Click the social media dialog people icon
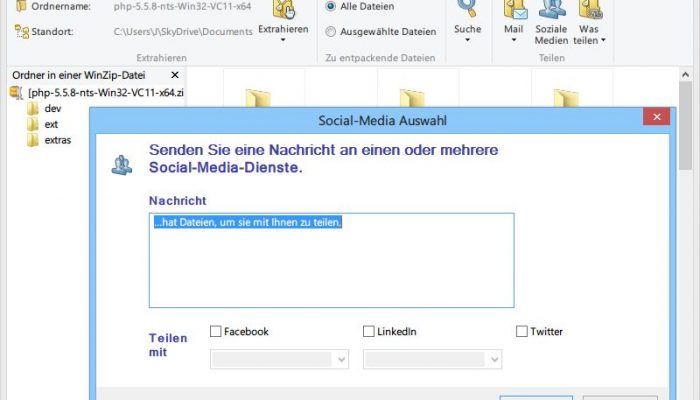Screen dimensions: 700x400 coord(121,165)
